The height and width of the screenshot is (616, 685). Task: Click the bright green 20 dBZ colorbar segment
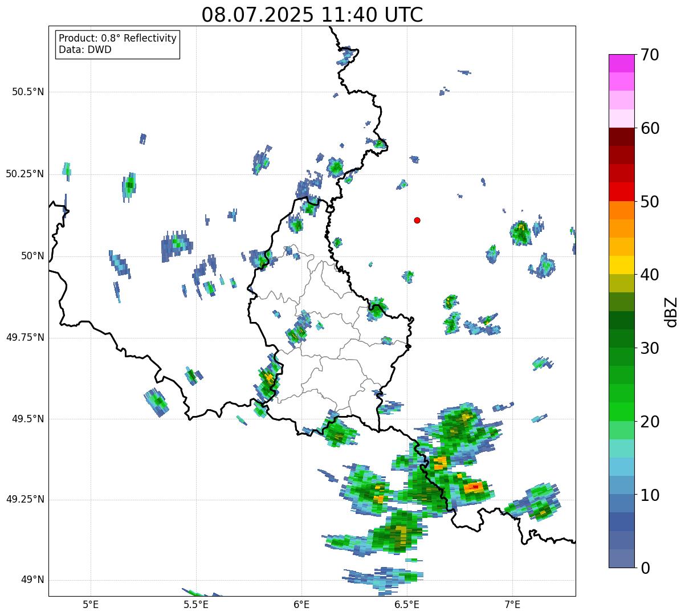click(622, 412)
